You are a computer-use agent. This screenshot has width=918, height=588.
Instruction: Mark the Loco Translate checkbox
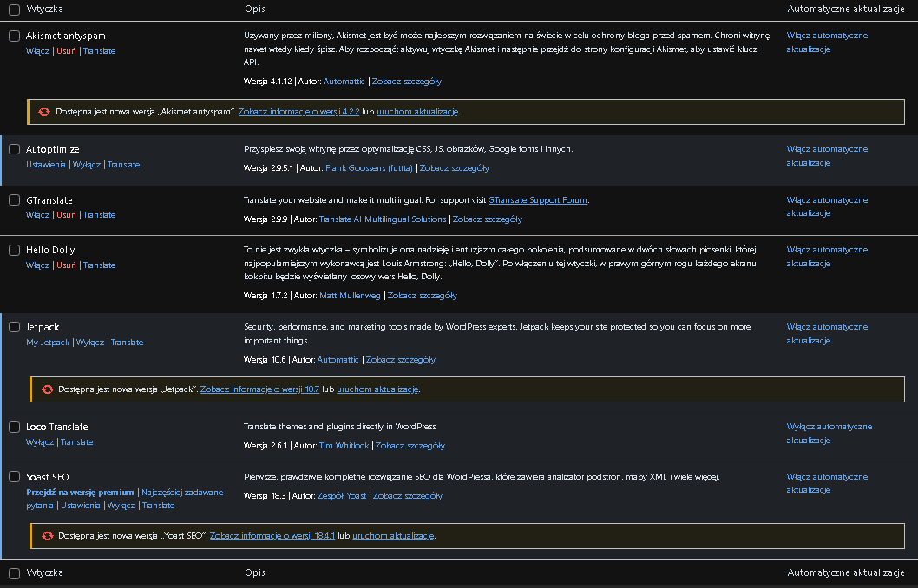(14, 427)
